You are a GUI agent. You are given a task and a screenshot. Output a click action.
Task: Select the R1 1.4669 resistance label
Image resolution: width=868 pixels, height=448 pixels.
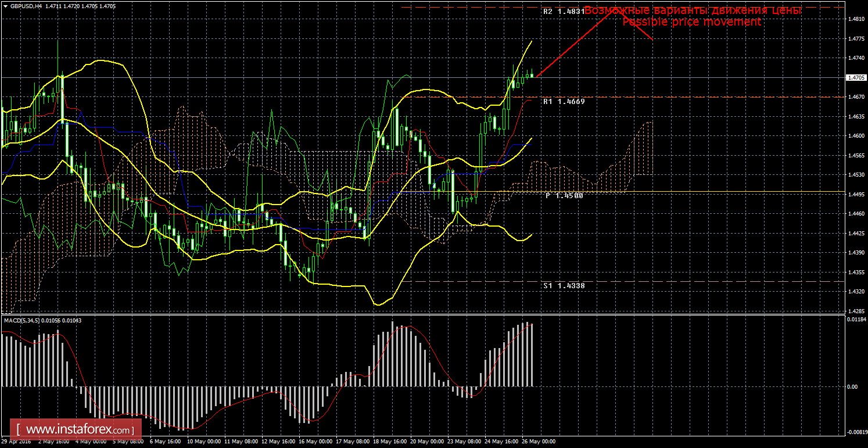[564, 101]
